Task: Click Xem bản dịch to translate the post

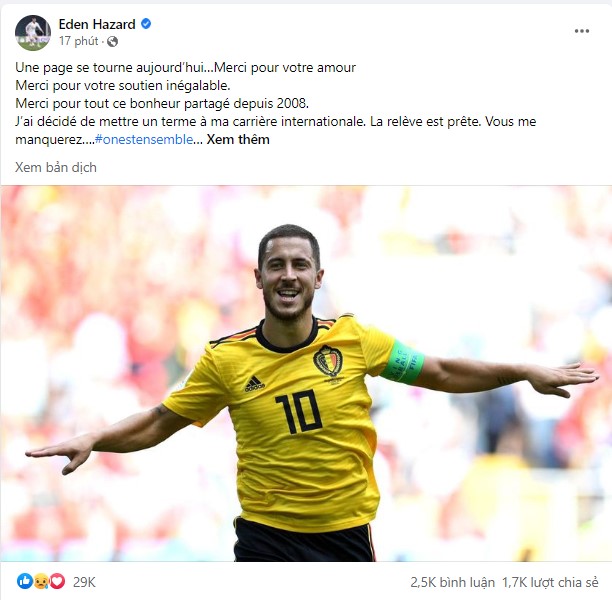Action: [x=56, y=167]
